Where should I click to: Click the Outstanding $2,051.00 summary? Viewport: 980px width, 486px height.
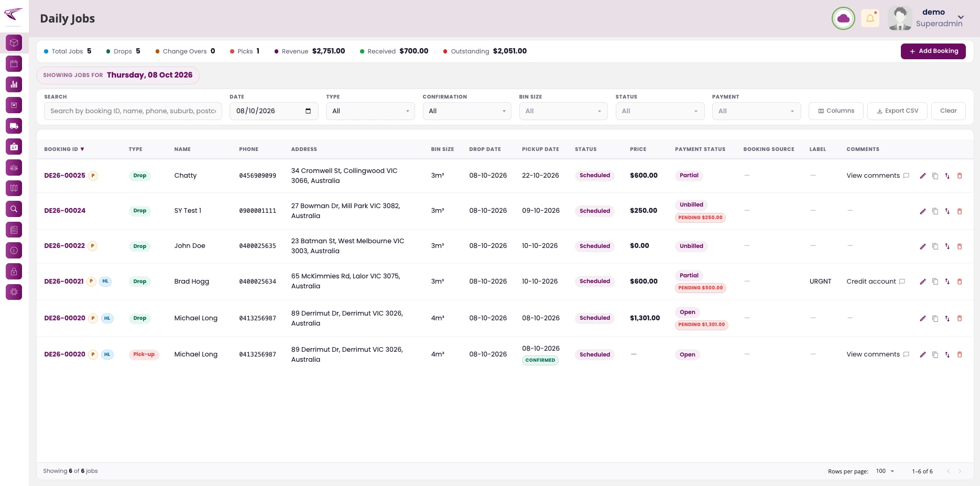pos(485,51)
